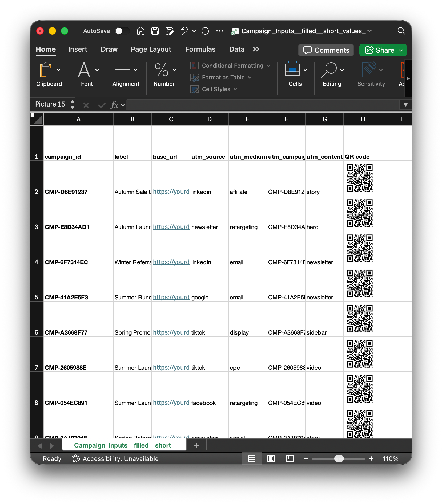Open the Home ribbon tab

(46, 49)
